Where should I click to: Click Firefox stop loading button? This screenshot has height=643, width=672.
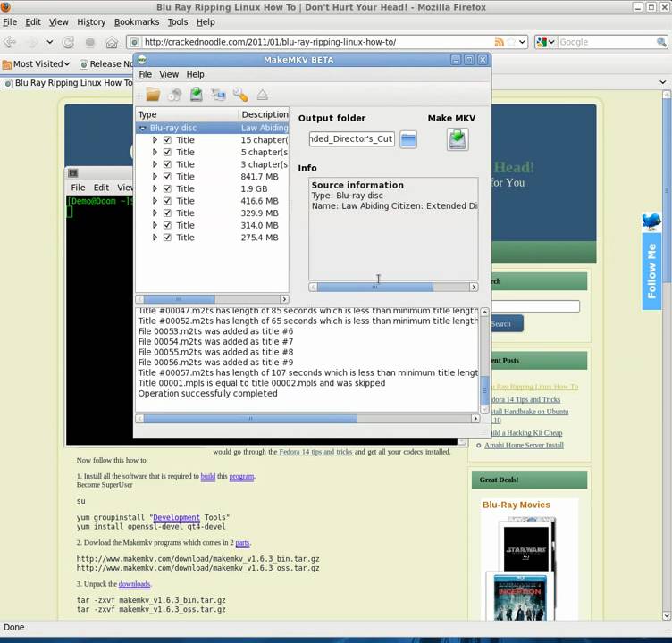click(89, 42)
